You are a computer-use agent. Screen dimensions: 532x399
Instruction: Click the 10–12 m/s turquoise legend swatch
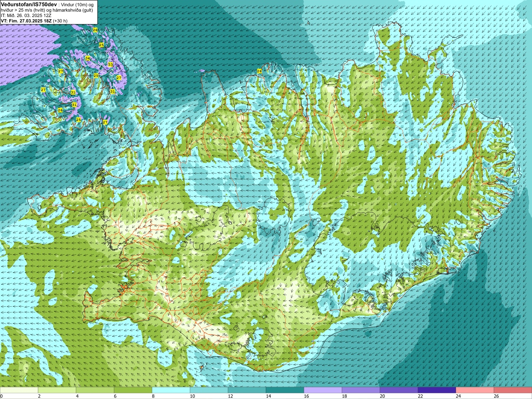209,390
